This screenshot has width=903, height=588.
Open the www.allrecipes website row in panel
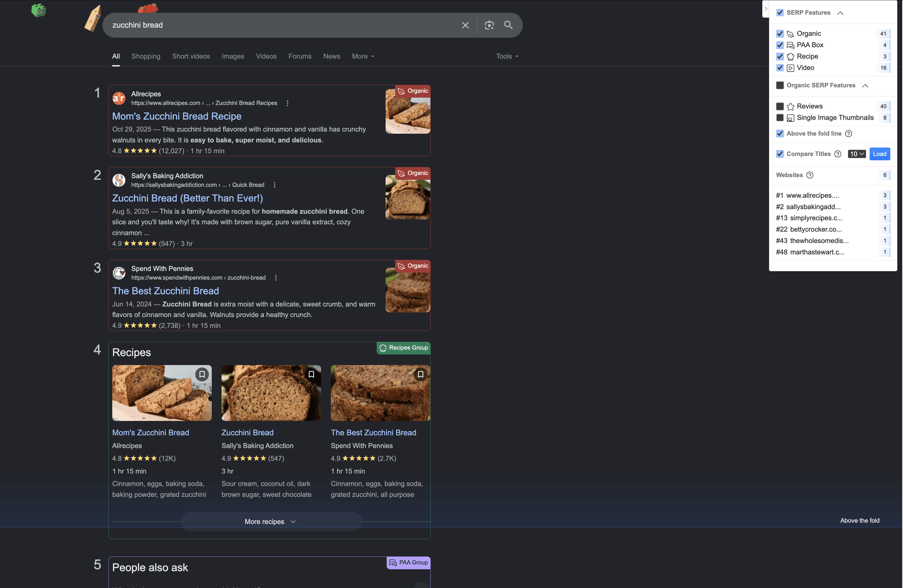(x=833, y=195)
